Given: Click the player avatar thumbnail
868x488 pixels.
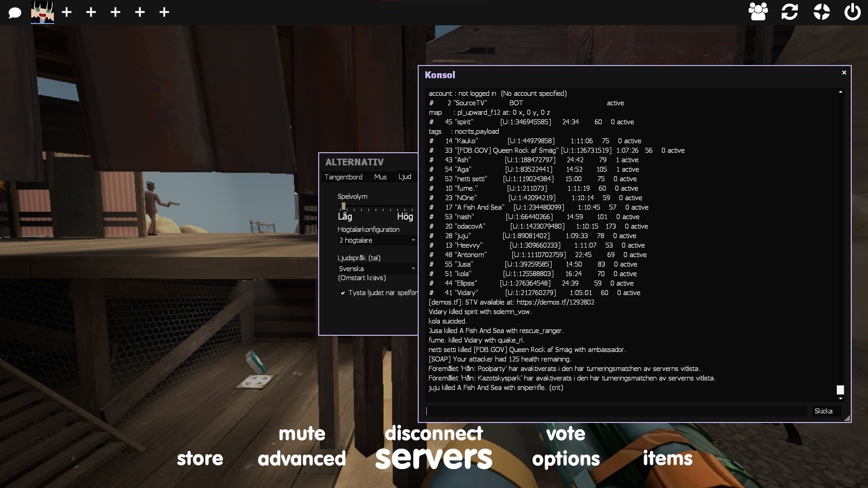Looking at the screenshot, I should click(42, 12).
